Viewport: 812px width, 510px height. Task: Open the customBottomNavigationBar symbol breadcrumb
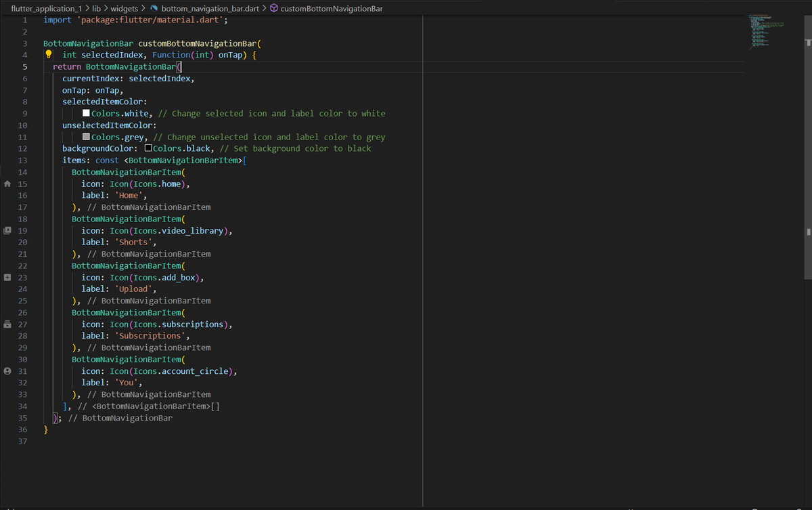[x=332, y=8]
